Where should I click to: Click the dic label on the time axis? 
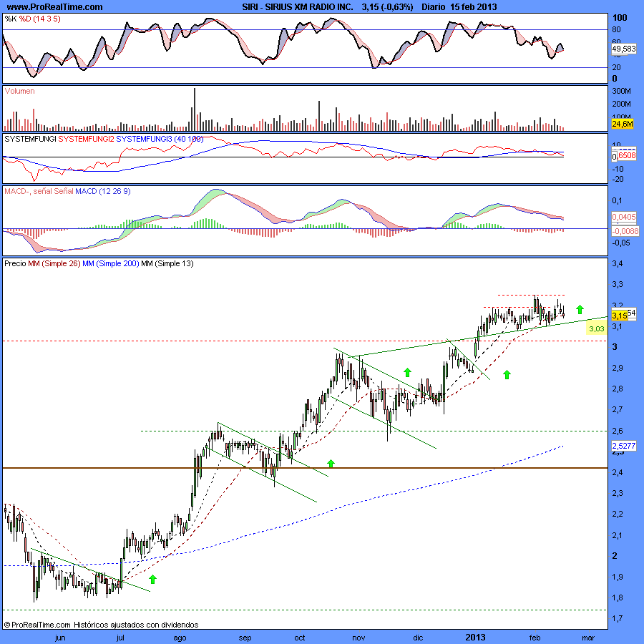418,638
